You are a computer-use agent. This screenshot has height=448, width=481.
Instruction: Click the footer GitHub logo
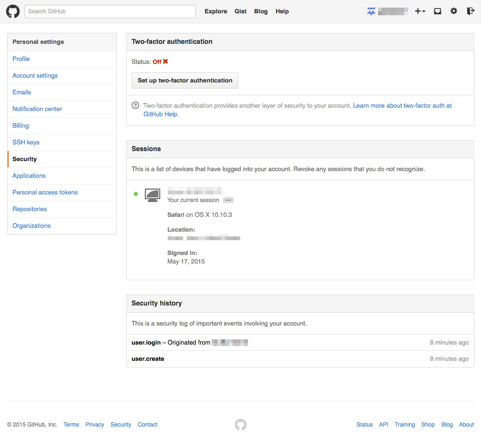point(241,425)
